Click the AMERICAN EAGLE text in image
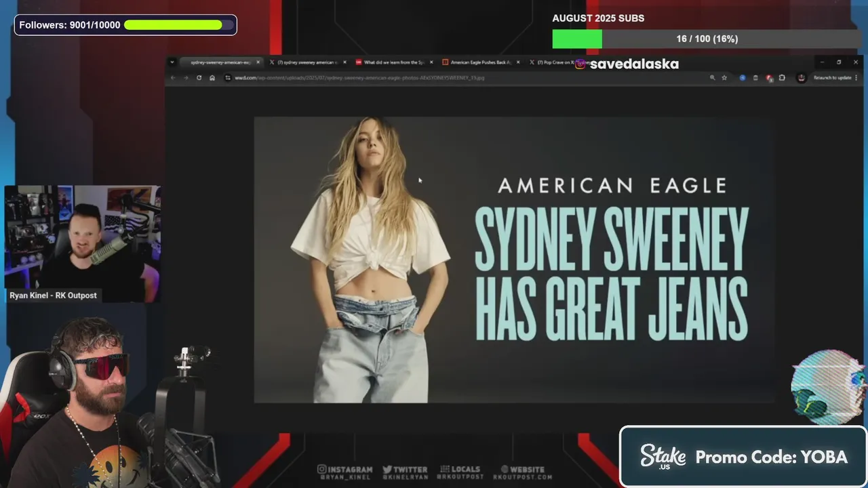 point(612,185)
